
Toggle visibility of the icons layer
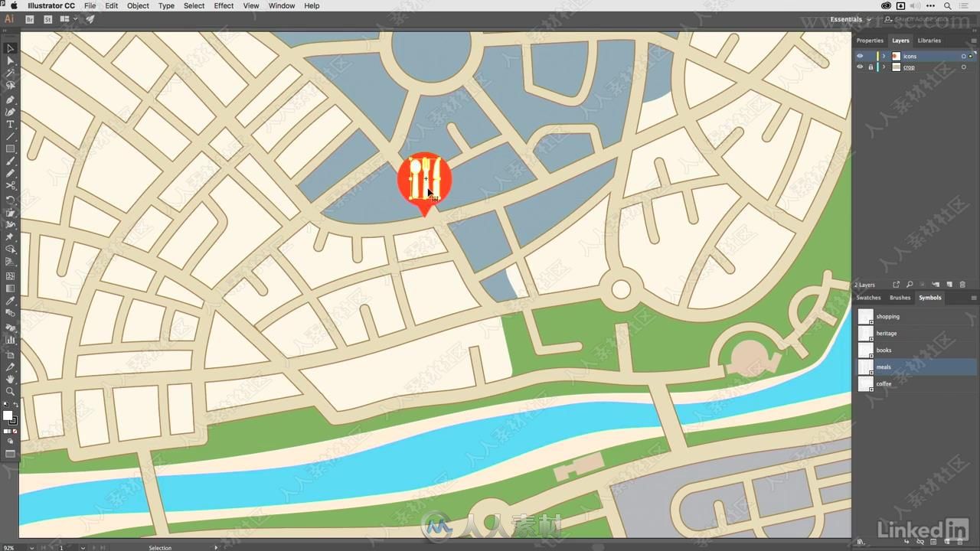click(x=860, y=56)
